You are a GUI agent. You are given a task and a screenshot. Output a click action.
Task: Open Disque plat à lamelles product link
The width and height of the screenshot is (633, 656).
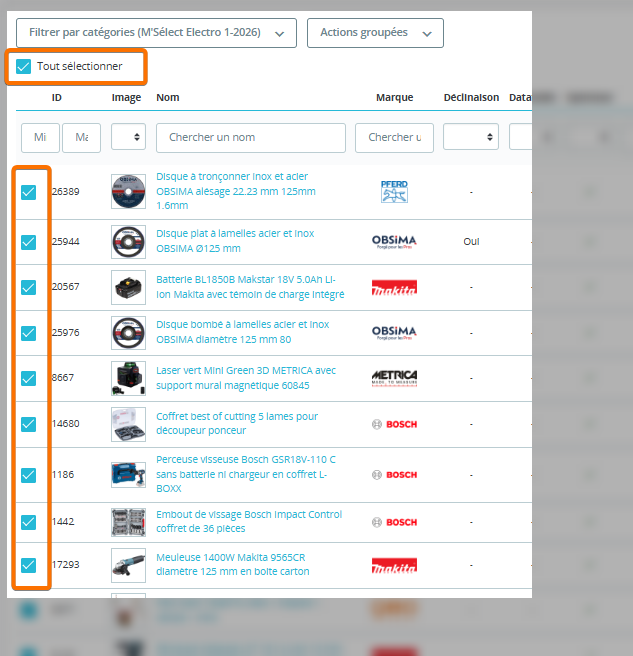pyautogui.click(x=235, y=241)
